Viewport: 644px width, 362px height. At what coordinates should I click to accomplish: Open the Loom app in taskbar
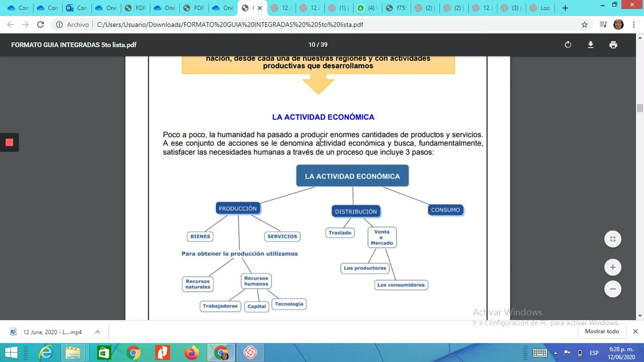[250, 352]
